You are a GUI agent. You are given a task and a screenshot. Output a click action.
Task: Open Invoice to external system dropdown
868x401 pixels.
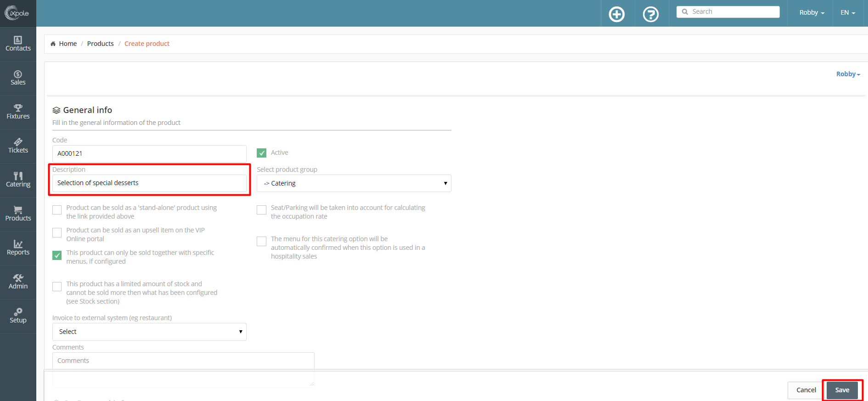pos(149,332)
